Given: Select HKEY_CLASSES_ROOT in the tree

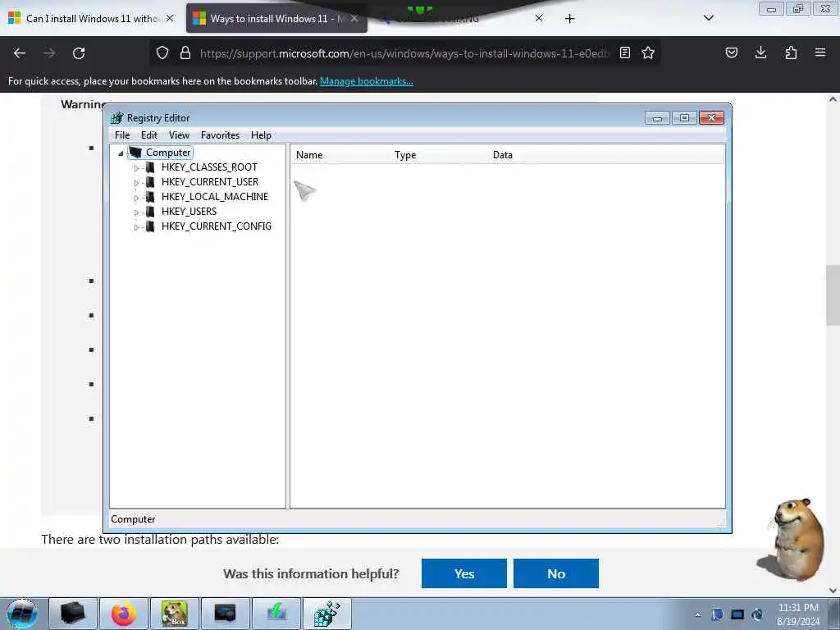Looking at the screenshot, I should click(x=209, y=167).
